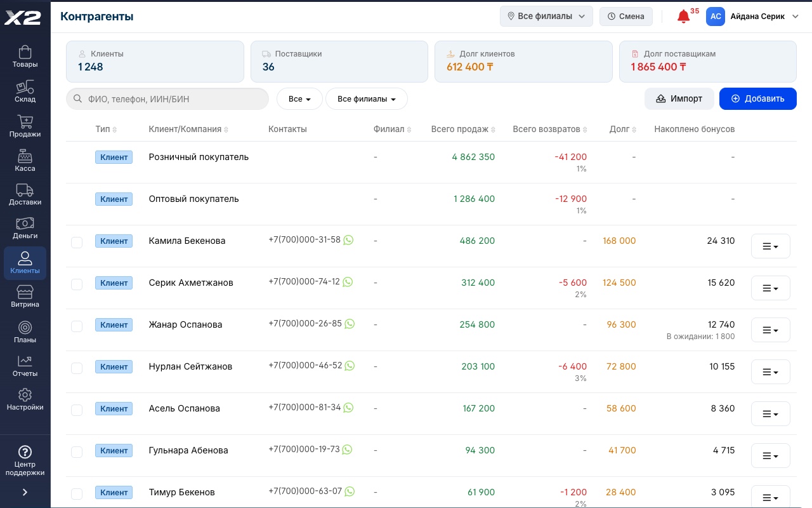Image resolution: width=812 pixels, height=508 pixels.
Task: Expand the user account chevron by Айдана Серик
Action: point(796,17)
